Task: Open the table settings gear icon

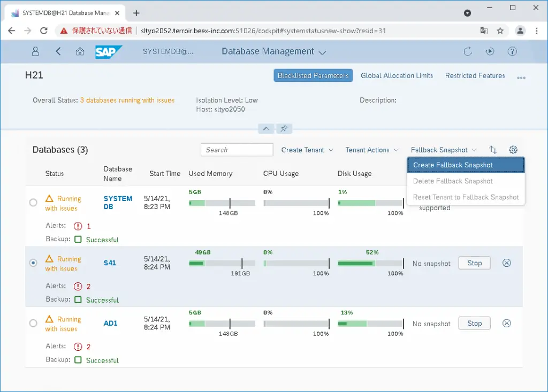Action: point(513,150)
